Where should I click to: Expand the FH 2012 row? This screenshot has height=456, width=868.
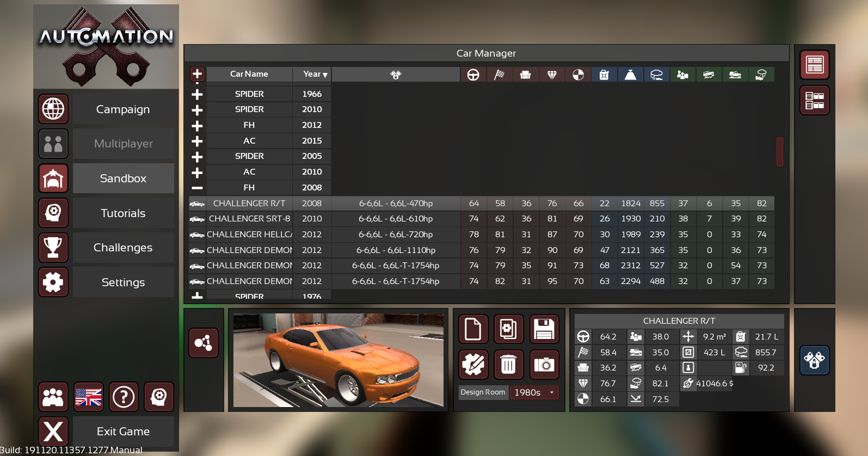[x=197, y=126]
